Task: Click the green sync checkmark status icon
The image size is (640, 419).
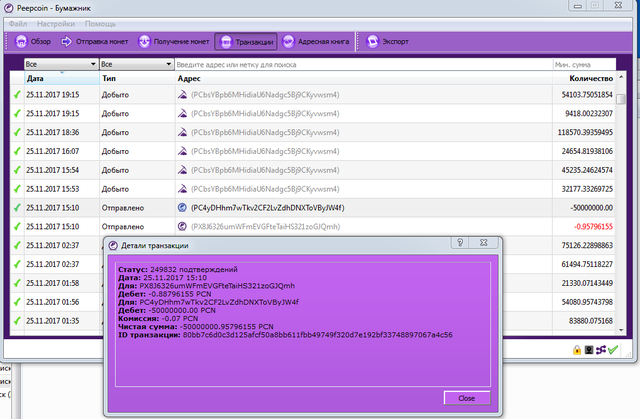Action: 613,350
